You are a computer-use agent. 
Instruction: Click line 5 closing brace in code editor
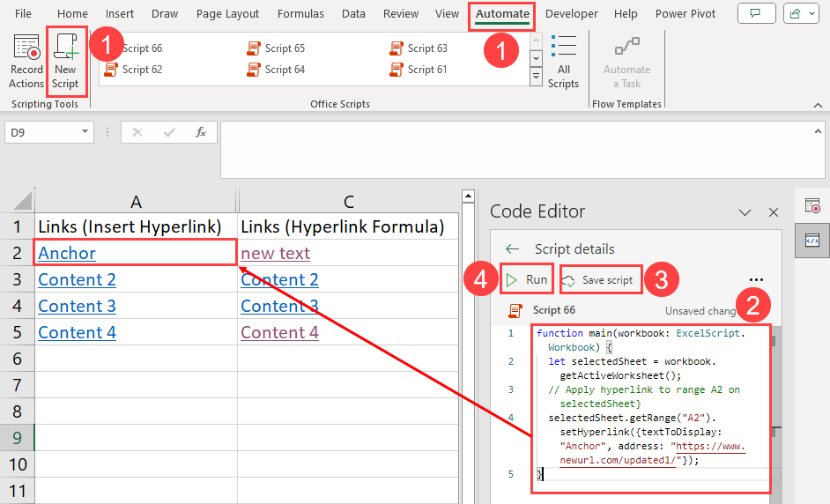539,474
